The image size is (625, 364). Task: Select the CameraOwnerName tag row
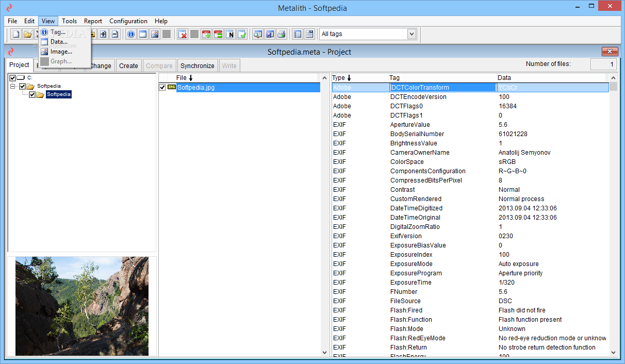tap(470, 153)
